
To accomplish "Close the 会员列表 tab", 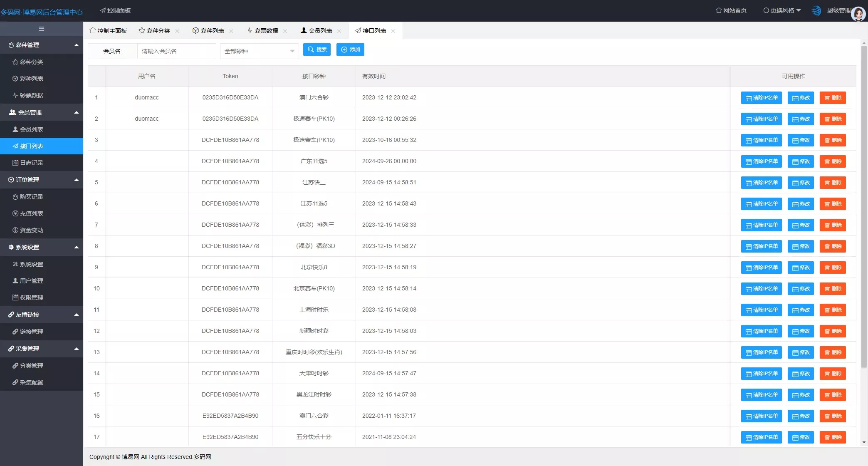I will pos(339,31).
